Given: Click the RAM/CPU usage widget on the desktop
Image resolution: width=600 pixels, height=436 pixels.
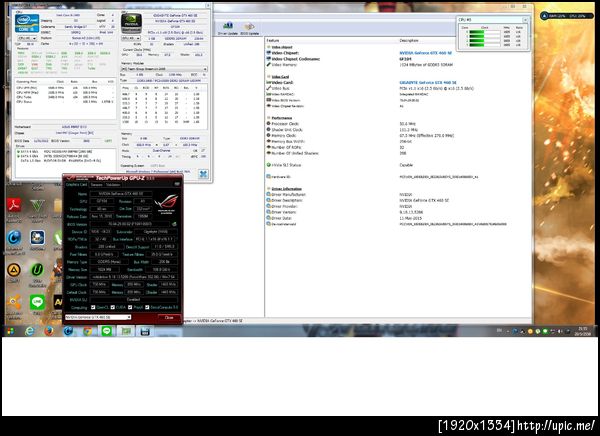Looking at the screenshot, I should coord(568,16).
